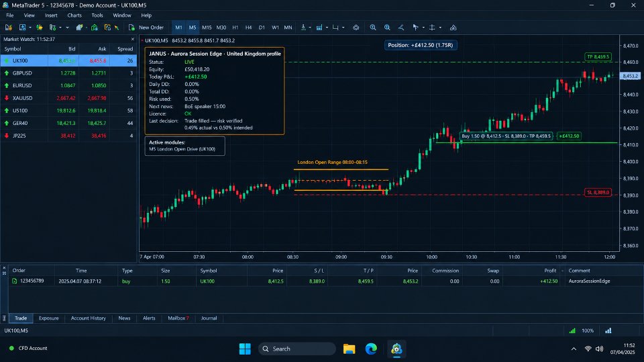Click the blue chart type icon in toolbar
The height and width of the screenshot is (362, 644).
[319, 28]
